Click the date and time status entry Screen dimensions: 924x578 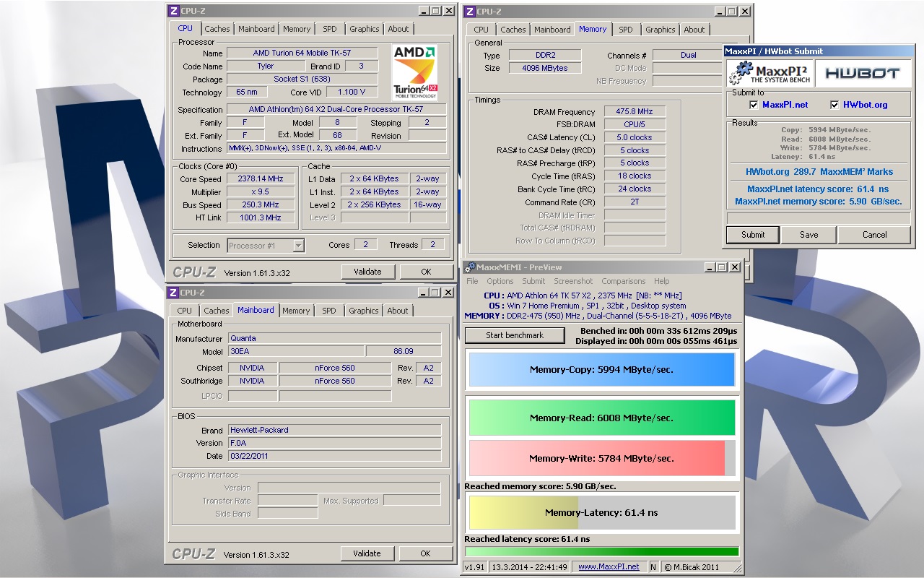529,567
